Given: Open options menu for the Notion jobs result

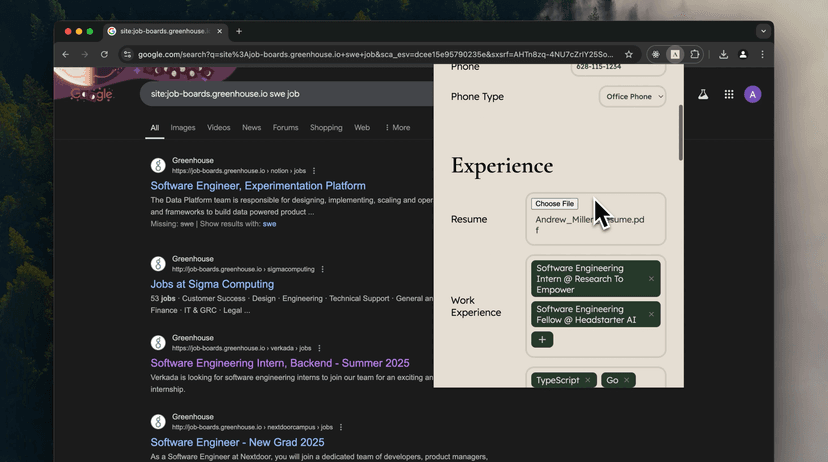Looking at the screenshot, I should [314, 171].
